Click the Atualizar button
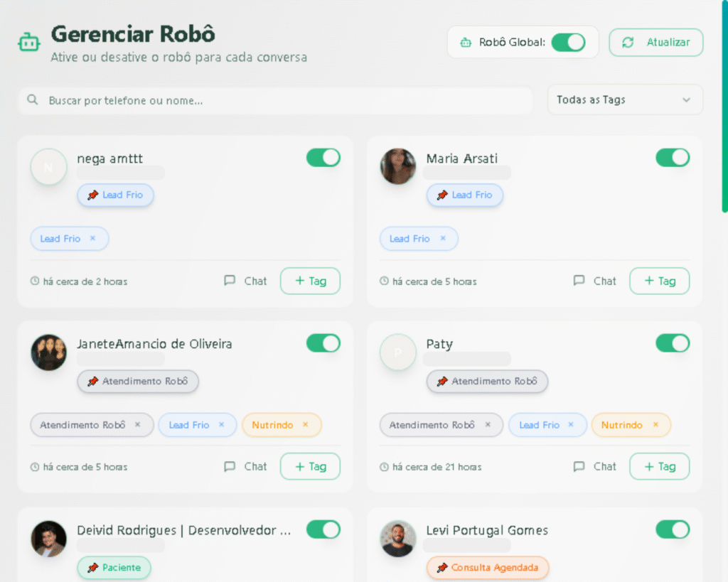This screenshot has width=728, height=582. (655, 43)
